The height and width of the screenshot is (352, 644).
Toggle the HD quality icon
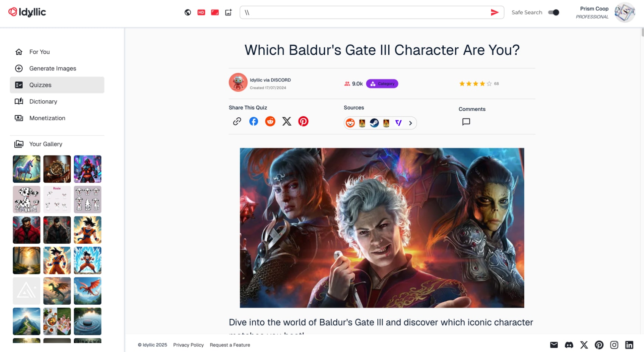click(201, 12)
